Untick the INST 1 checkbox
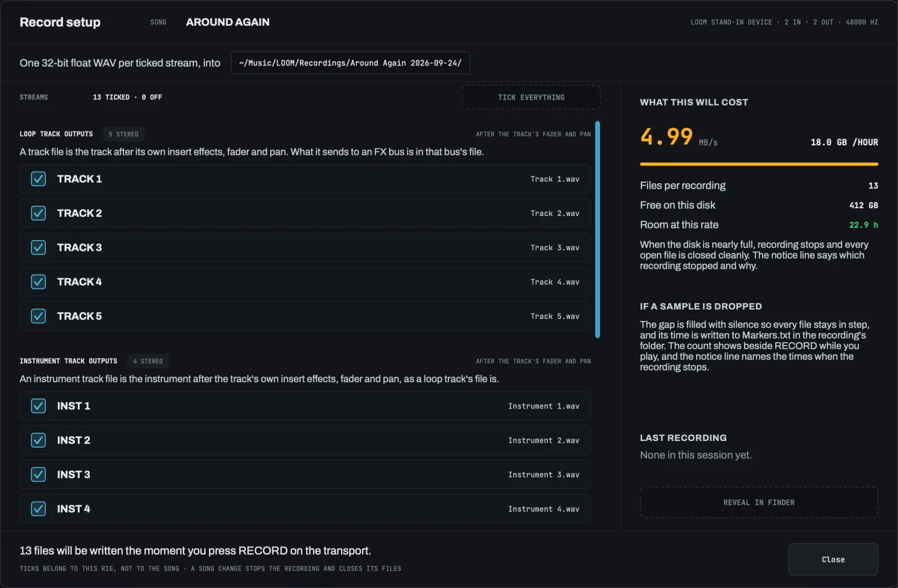 pyautogui.click(x=38, y=406)
